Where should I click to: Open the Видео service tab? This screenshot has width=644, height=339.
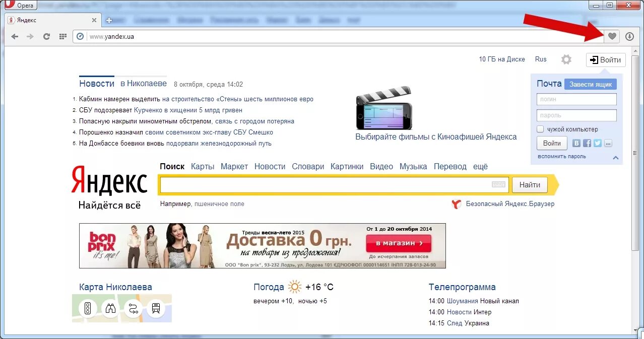[x=381, y=166]
